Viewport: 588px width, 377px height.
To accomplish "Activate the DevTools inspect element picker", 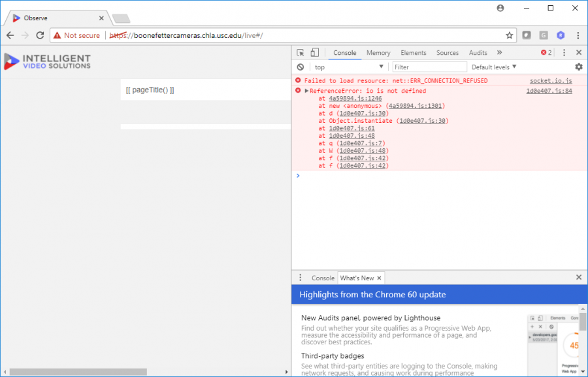I will pos(300,52).
